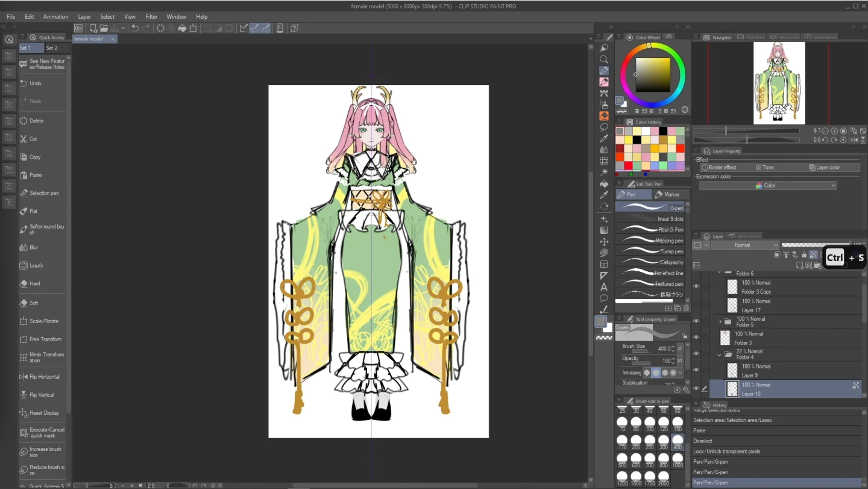Open Brush Size options dropdown

tap(680, 349)
